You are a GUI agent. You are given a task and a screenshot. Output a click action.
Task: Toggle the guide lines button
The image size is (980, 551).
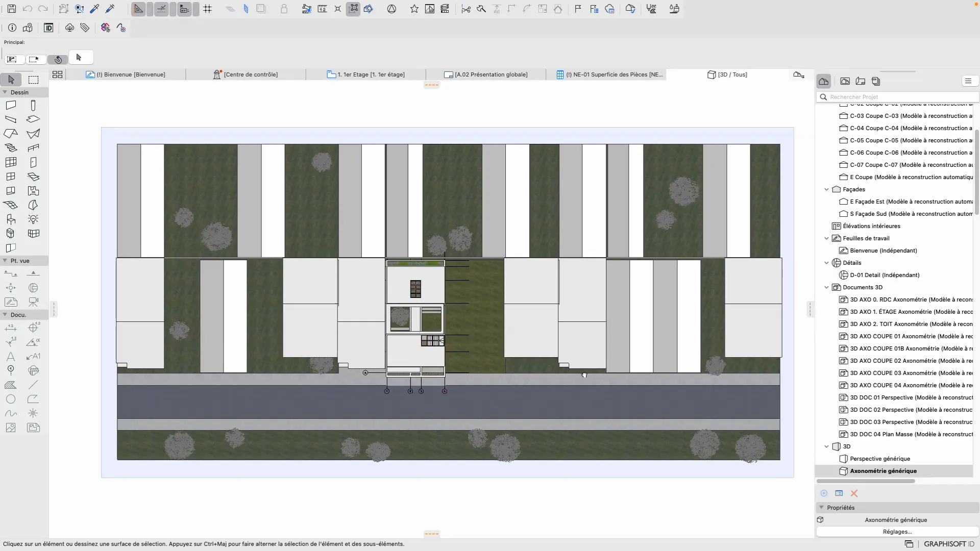point(138,9)
